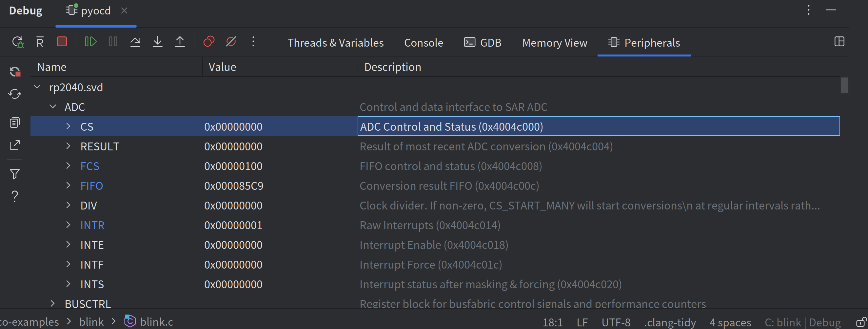Click the Rerun debug session icon
Screen dimensions: 868x329
[17, 42]
